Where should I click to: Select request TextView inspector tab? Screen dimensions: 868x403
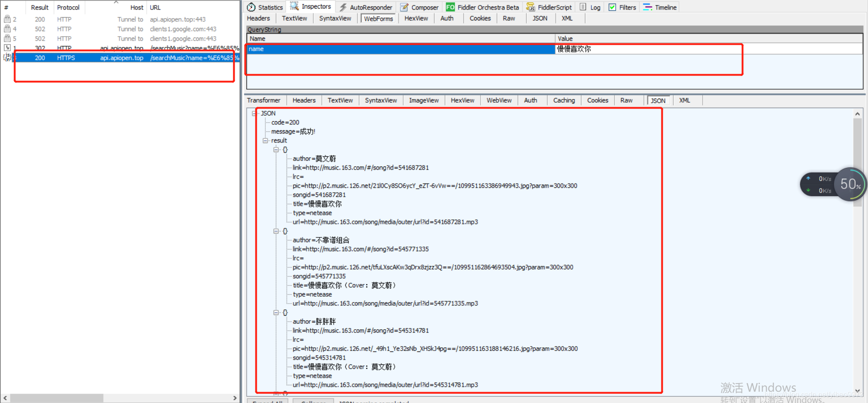coord(294,18)
